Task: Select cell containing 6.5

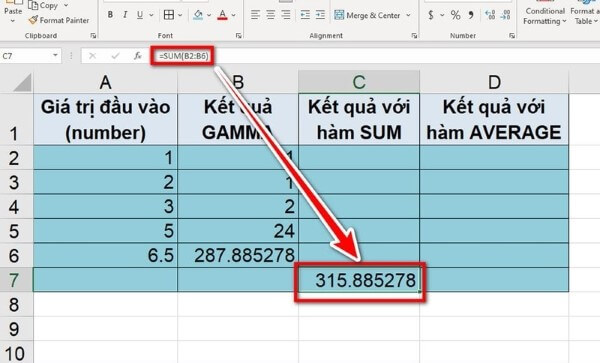Action: click(x=106, y=256)
